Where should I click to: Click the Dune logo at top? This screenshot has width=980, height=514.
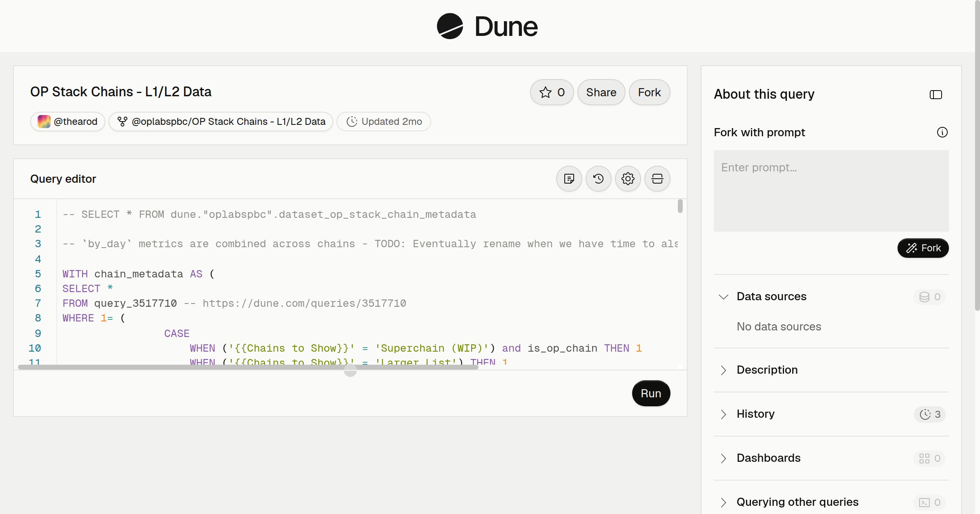point(487,26)
